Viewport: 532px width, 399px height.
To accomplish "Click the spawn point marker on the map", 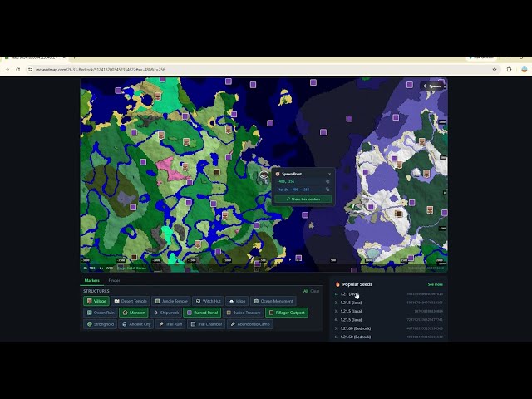I will coord(264,175).
